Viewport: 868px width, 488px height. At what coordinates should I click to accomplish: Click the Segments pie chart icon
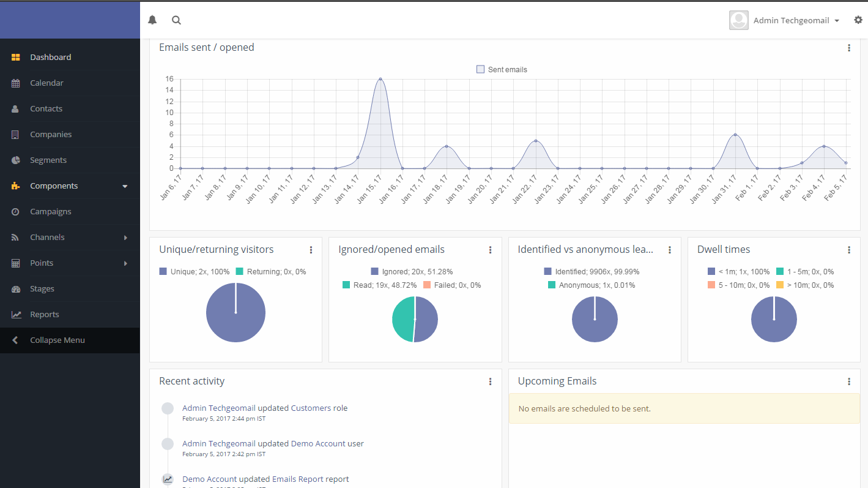pyautogui.click(x=16, y=160)
